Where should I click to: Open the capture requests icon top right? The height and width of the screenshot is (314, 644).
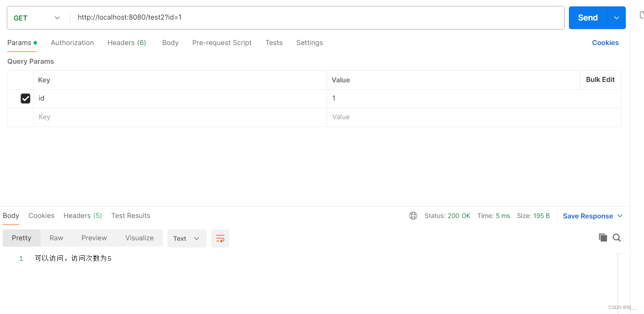pyautogui.click(x=641, y=15)
